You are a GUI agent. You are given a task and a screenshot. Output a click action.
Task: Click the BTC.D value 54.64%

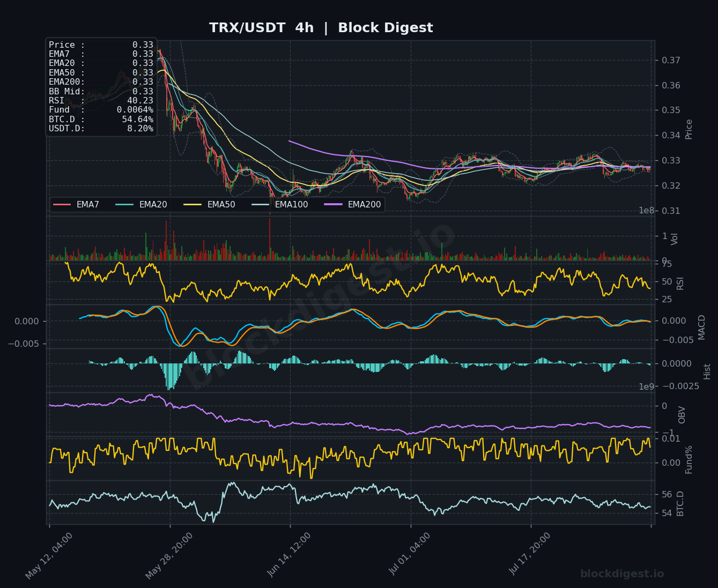click(x=138, y=120)
